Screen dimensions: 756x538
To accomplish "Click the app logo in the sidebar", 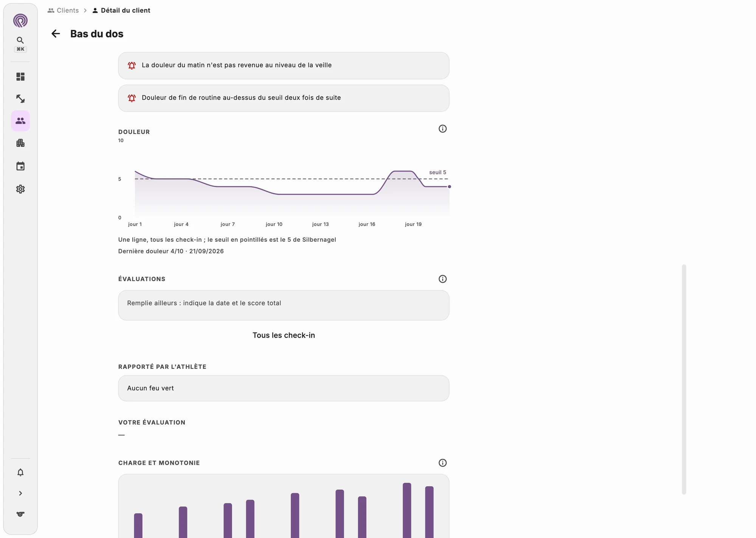I will (20, 20).
